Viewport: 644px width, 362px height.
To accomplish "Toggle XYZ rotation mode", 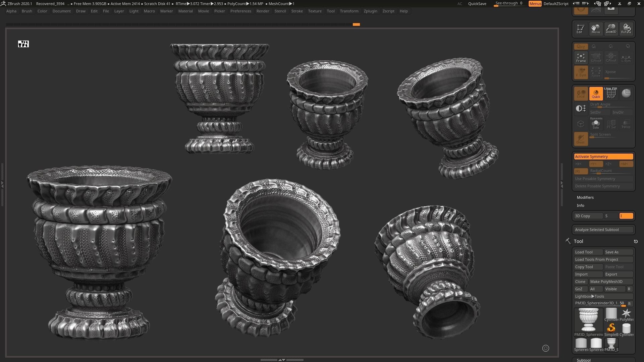I will pyautogui.click(x=581, y=47).
